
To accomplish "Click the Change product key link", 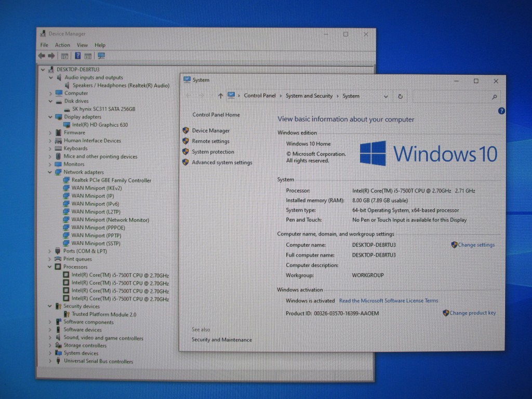I will (473, 313).
